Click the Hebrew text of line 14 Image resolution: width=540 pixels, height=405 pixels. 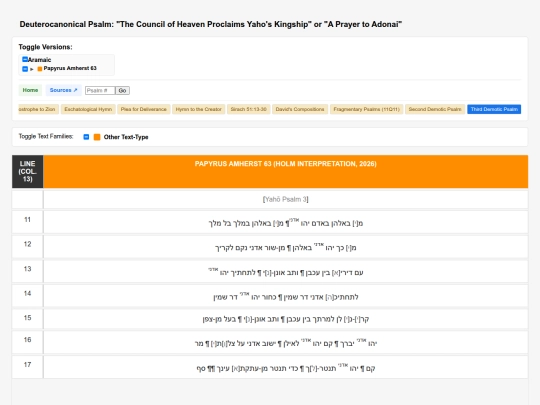285,296
